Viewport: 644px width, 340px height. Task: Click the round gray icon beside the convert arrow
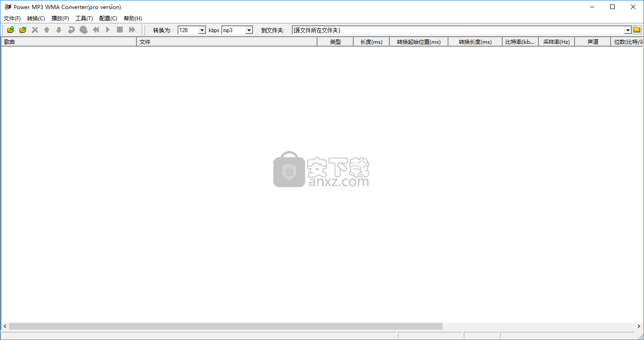point(84,30)
